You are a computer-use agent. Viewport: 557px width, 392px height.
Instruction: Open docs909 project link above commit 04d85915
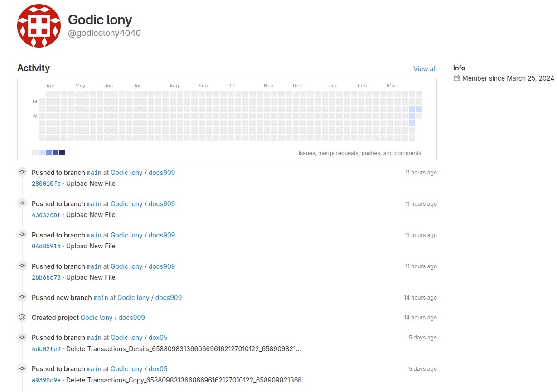143,235
